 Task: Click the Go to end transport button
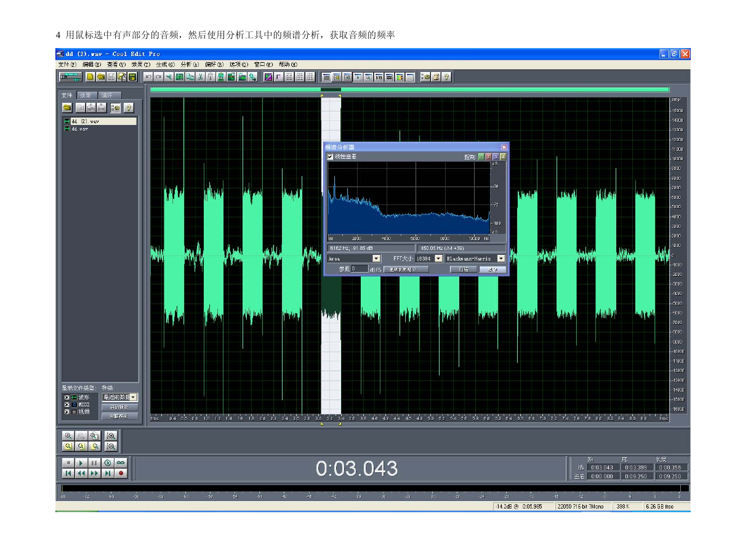click(108, 473)
